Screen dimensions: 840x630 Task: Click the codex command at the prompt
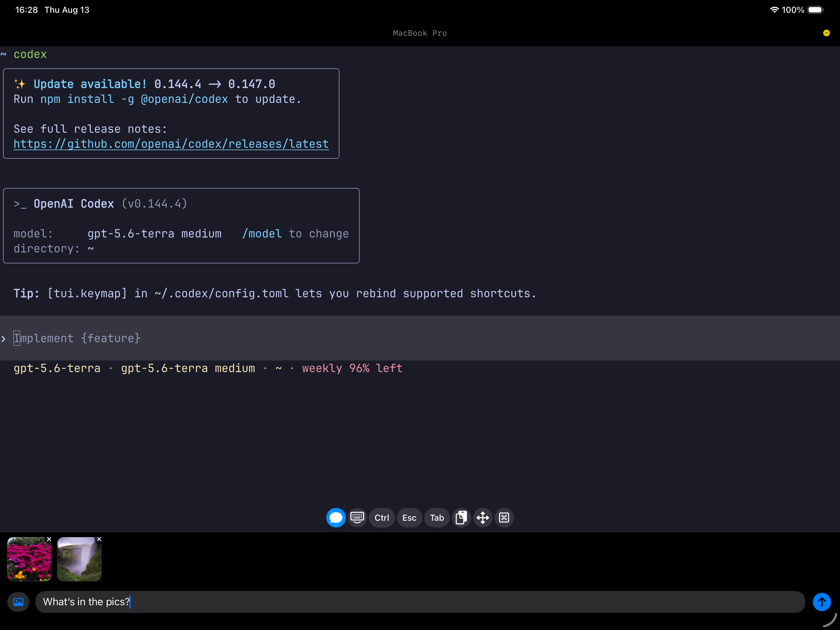pos(30,54)
